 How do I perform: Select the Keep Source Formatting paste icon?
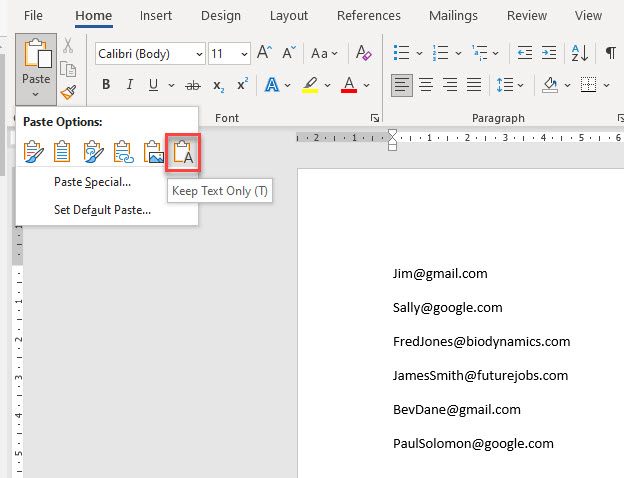coord(35,152)
